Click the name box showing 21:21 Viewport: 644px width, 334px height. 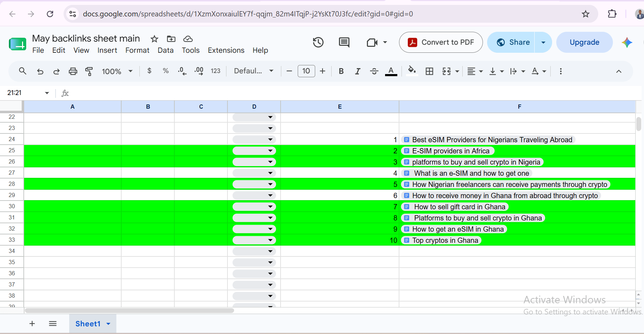pyautogui.click(x=28, y=93)
